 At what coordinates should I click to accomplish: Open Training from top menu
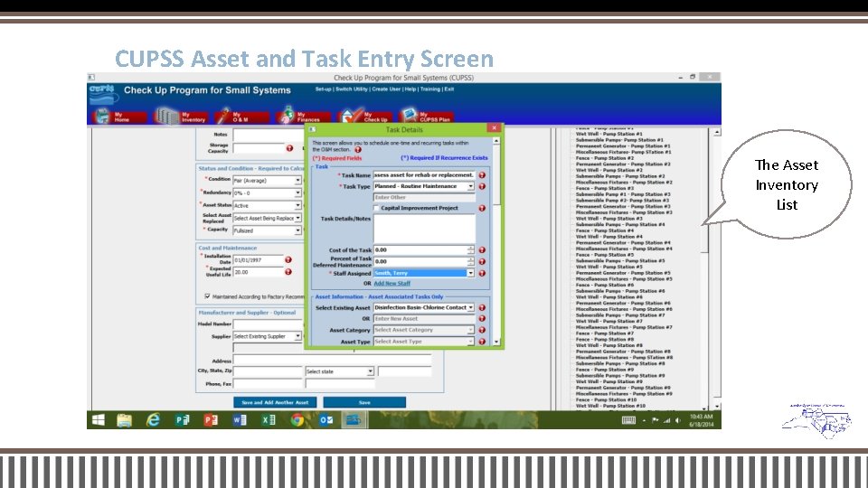tap(430, 89)
